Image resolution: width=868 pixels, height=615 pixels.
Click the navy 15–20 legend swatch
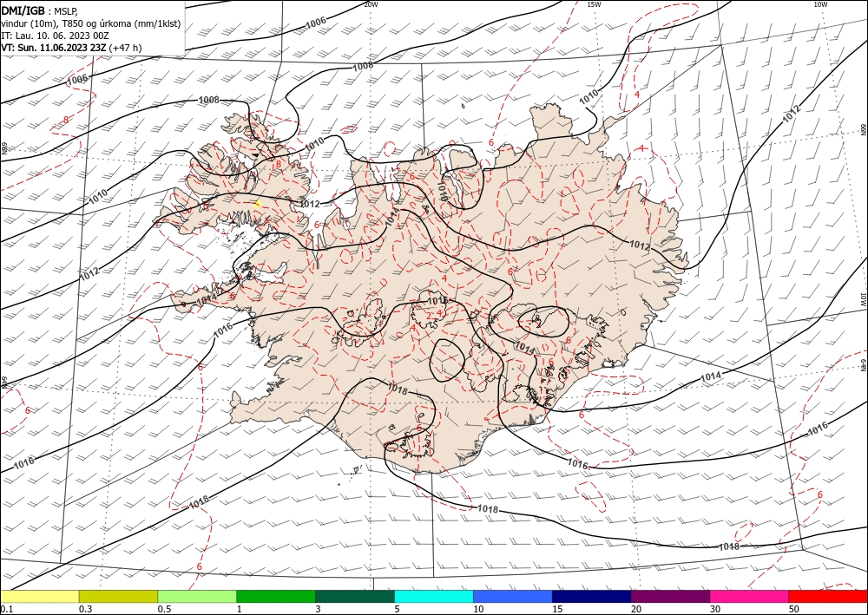click(x=592, y=596)
